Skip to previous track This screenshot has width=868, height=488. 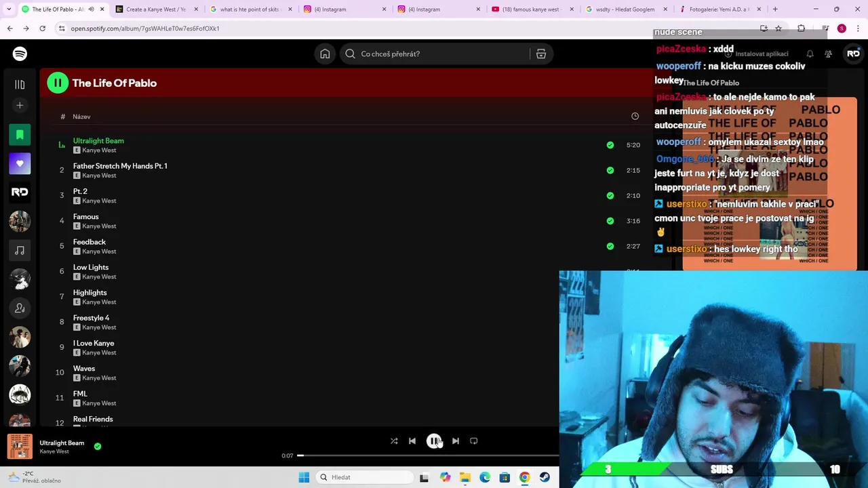412,441
